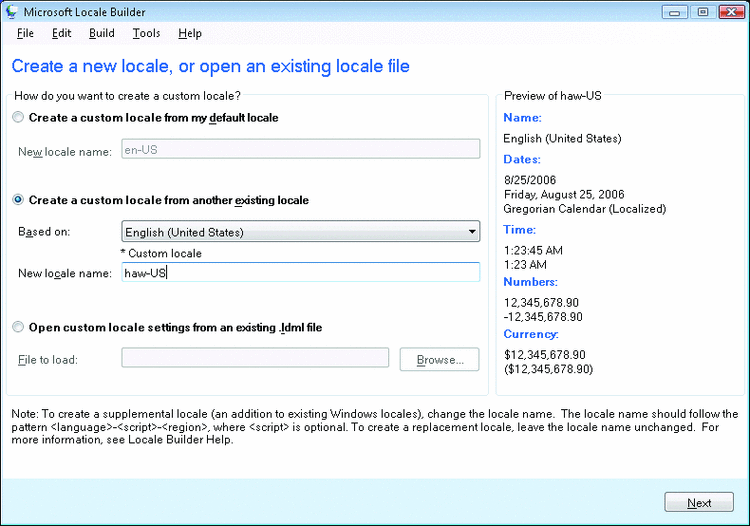750x526 pixels.
Task: Click the '1:23:45 AM' time text
Action: (533, 250)
